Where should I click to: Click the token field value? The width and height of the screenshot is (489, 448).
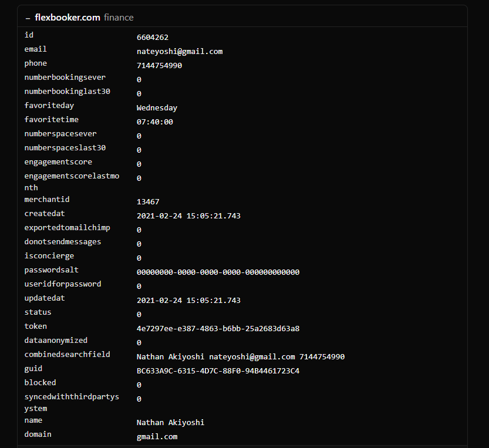(x=218, y=329)
